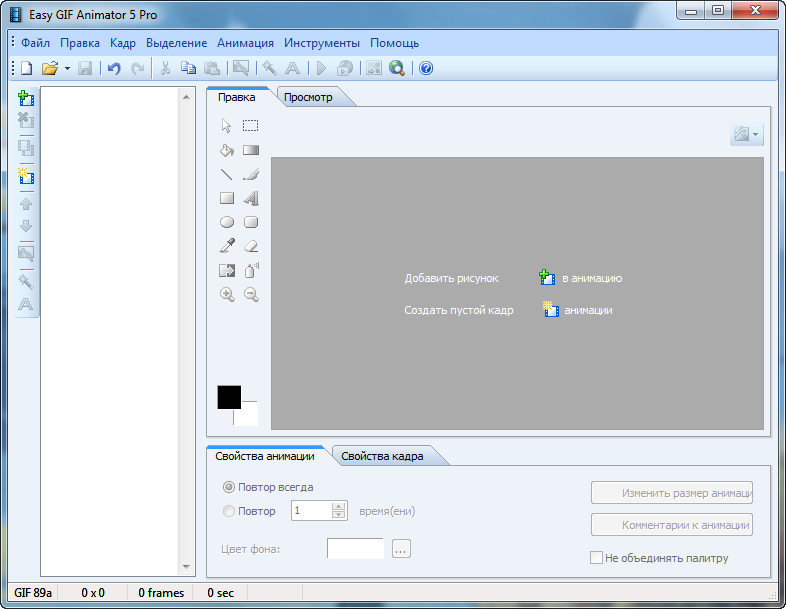Select the Повтор count radio button
This screenshot has width=786, height=609.
[229, 511]
